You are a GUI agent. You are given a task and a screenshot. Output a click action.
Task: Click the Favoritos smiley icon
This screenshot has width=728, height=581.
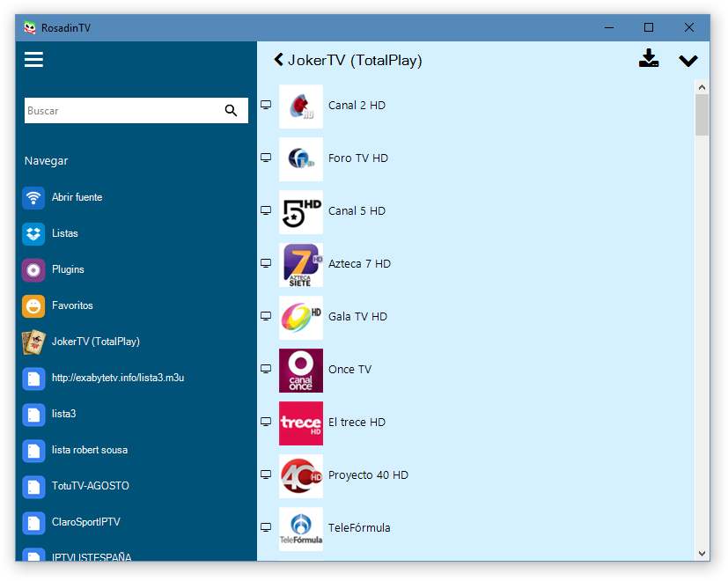pos(33,306)
